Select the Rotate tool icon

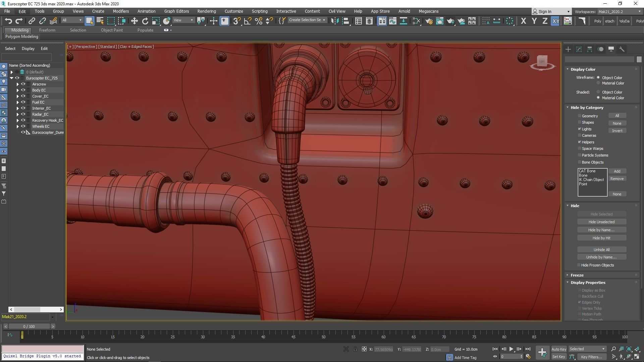[145, 21]
